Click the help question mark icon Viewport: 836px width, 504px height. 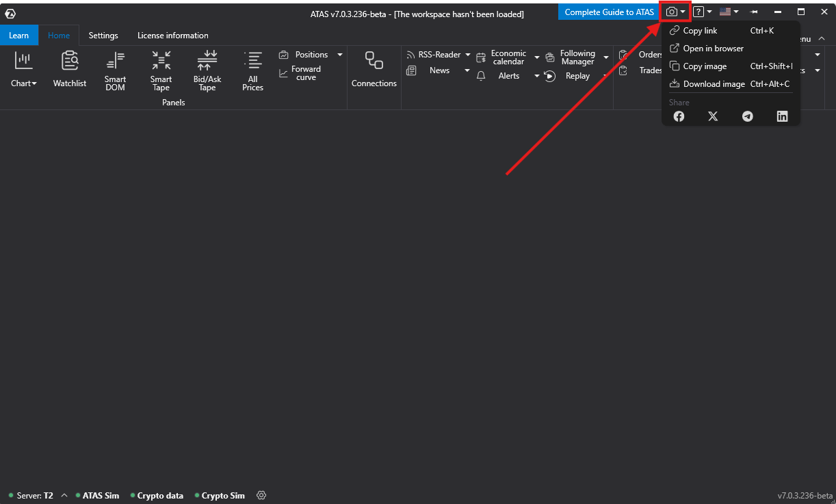698,12
